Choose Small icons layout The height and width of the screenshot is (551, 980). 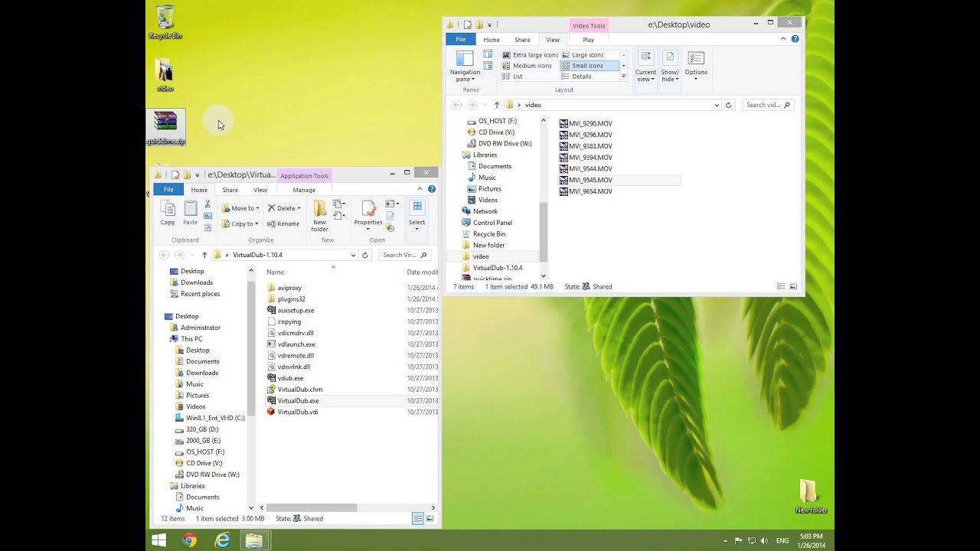[588, 66]
